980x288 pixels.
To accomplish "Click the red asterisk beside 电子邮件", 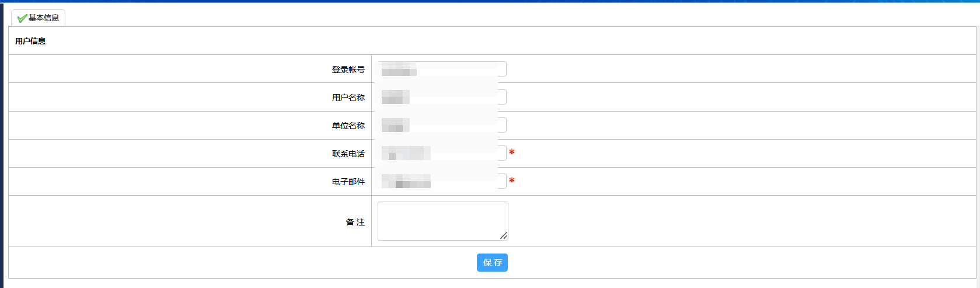I will click(x=512, y=181).
